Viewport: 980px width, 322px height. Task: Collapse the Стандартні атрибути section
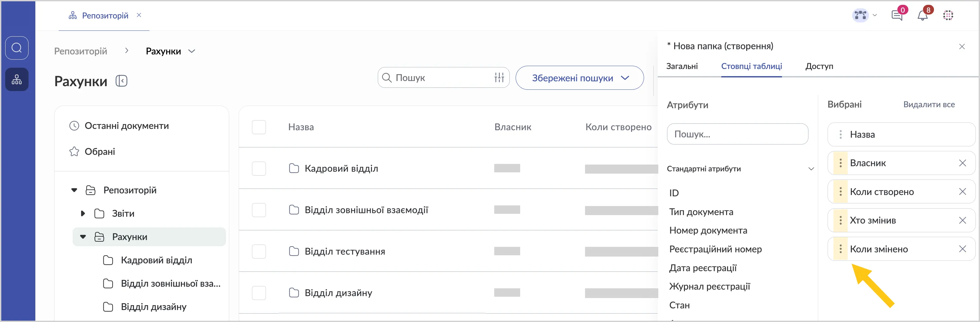[x=811, y=169]
